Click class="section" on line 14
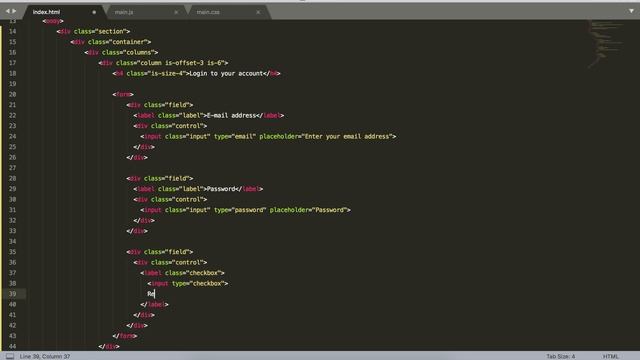The image size is (640, 360). click(100, 31)
